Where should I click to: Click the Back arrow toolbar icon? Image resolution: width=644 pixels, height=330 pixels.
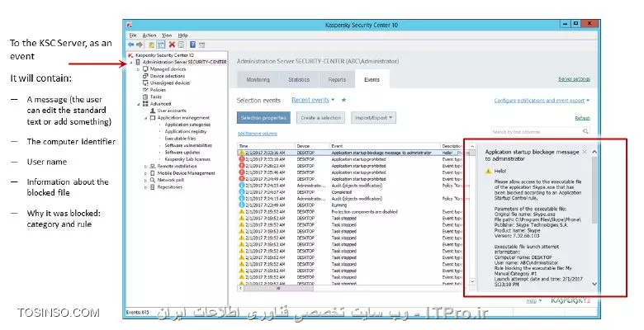point(131,45)
